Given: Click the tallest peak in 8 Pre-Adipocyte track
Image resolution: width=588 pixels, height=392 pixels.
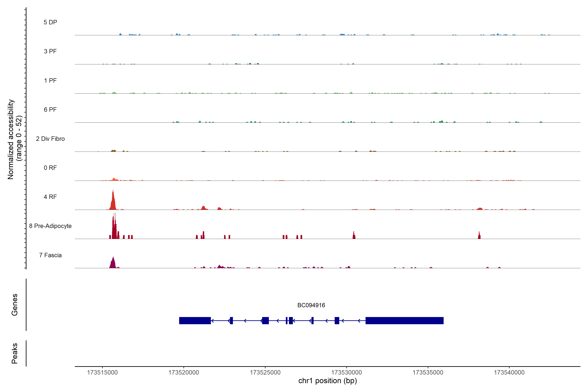Looking at the screenshot, I should tap(114, 229).
